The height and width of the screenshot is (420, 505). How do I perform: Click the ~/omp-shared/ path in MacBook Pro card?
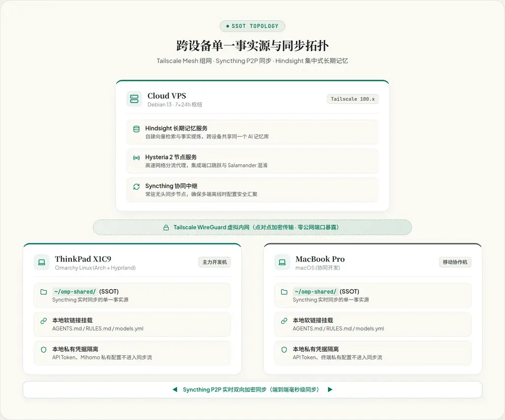(315, 292)
